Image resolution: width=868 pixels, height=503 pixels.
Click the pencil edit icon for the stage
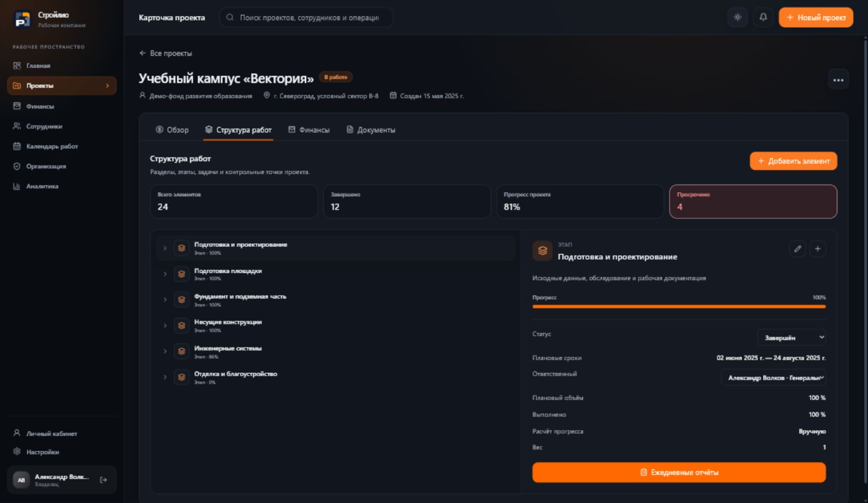tap(797, 249)
